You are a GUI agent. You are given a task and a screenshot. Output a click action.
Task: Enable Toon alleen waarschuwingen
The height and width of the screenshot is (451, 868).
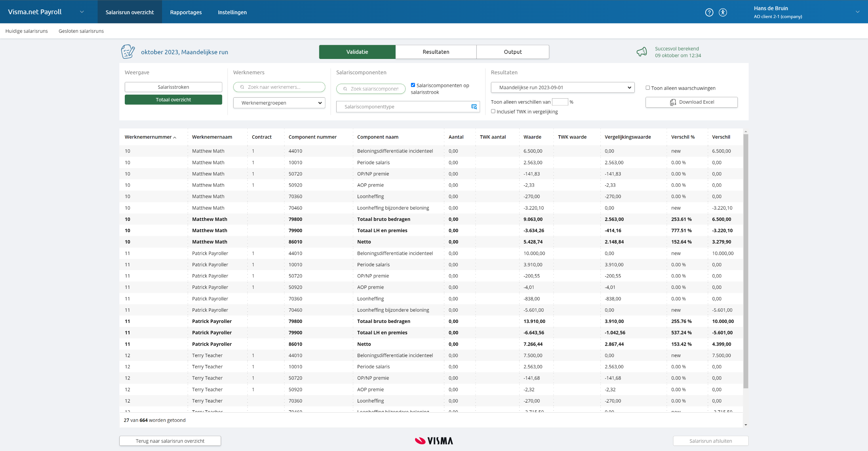tap(647, 88)
